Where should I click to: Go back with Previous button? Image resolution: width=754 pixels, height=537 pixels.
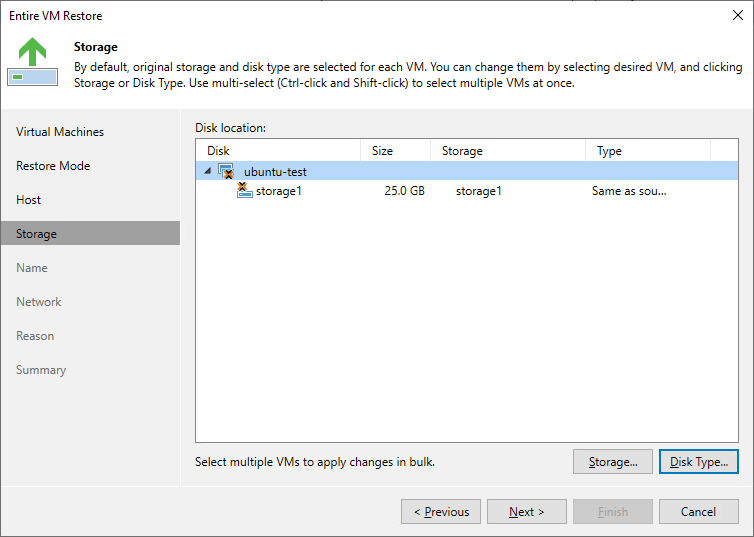click(441, 512)
